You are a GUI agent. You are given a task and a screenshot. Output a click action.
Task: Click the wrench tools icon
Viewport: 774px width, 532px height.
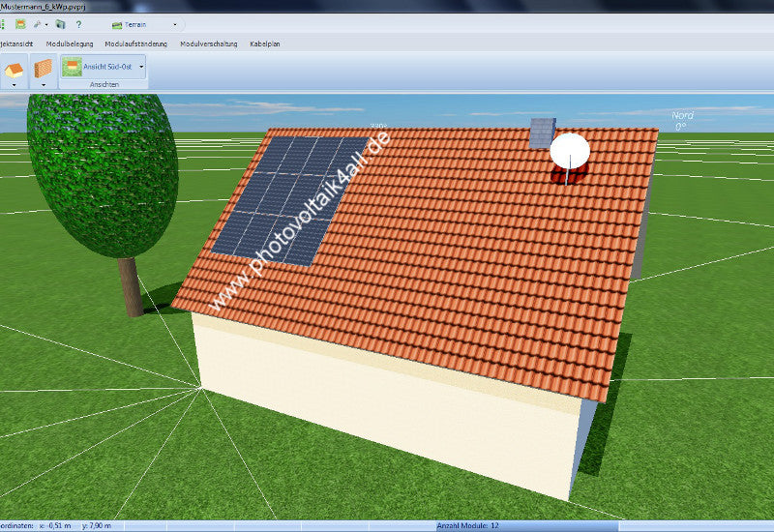tap(38, 24)
